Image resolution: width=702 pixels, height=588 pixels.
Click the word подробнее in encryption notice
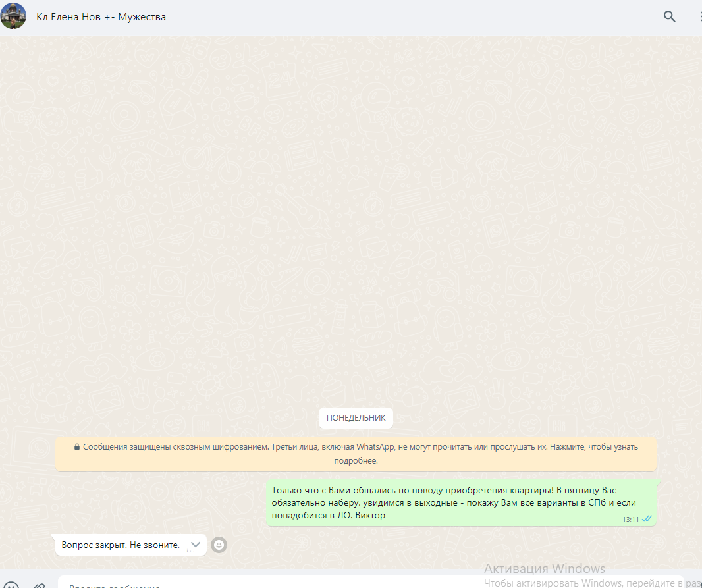pos(356,461)
